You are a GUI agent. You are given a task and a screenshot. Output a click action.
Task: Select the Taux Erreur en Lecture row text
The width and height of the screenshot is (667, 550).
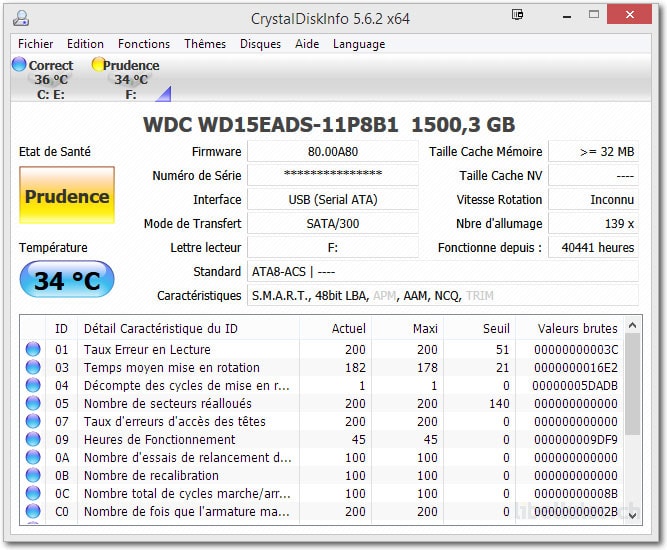[x=147, y=349]
